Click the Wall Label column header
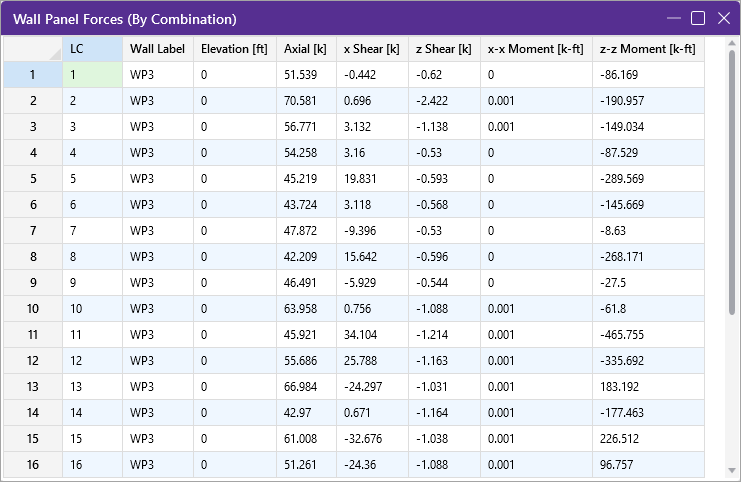 click(x=157, y=49)
